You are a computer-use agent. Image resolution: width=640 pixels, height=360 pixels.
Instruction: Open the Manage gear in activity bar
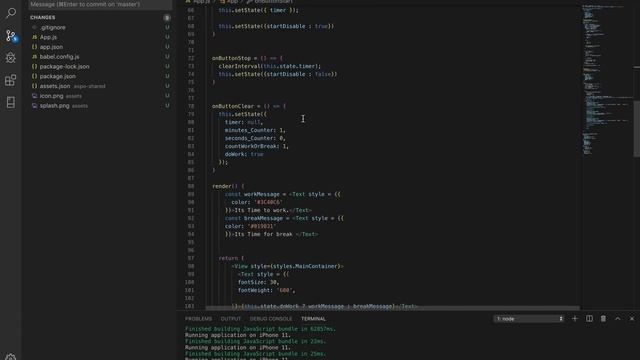[x=11, y=357]
